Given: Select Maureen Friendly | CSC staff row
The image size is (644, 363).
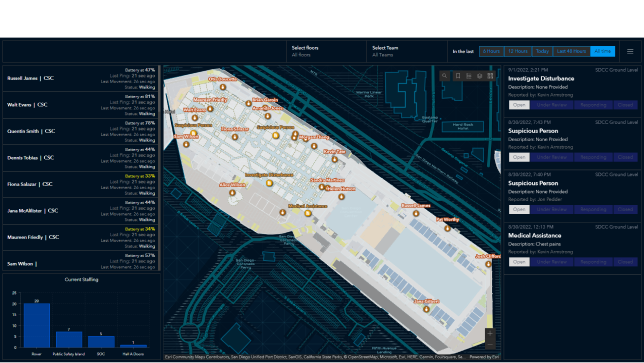Looking at the screenshot, I should point(80,237).
